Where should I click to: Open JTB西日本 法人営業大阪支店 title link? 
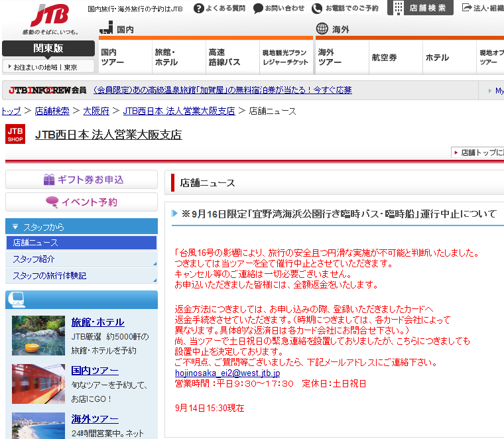pos(108,135)
